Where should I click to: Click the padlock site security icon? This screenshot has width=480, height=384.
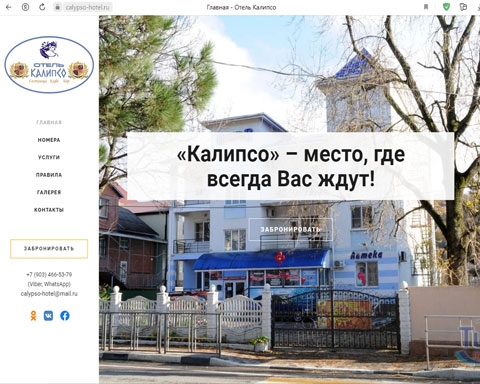pos(57,7)
